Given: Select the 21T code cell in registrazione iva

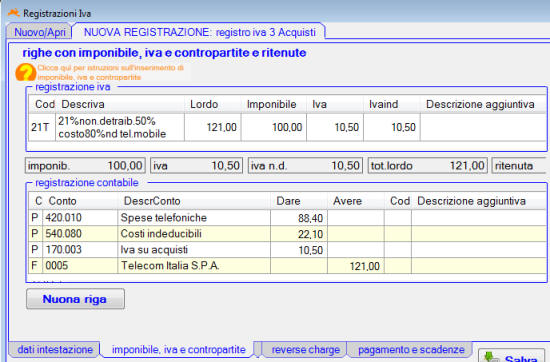Looking at the screenshot, I should [x=42, y=127].
